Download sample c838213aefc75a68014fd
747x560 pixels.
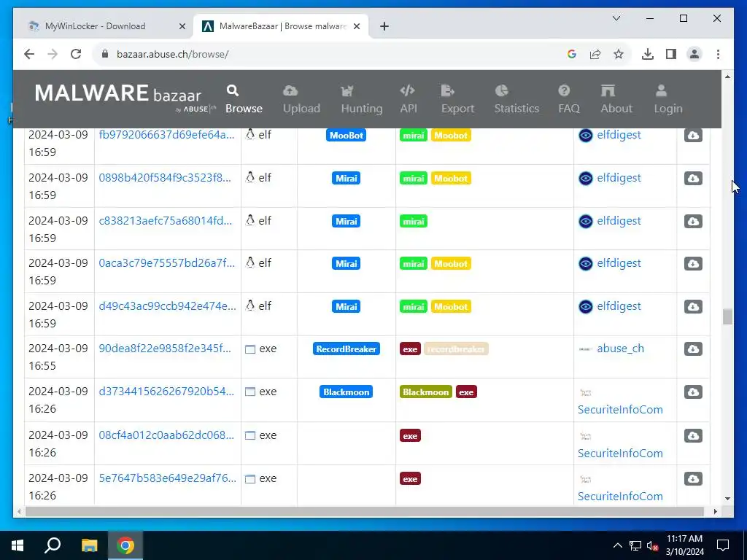pyautogui.click(x=693, y=221)
